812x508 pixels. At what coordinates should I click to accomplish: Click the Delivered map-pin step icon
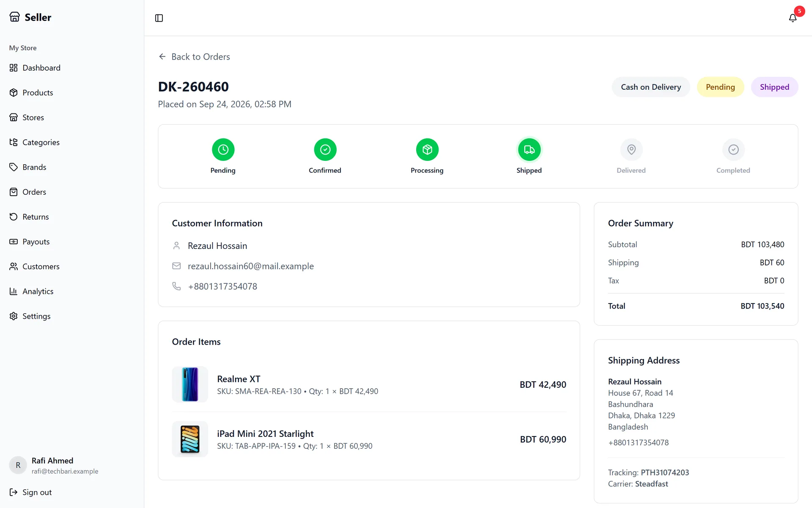click(x=631, y=149)
